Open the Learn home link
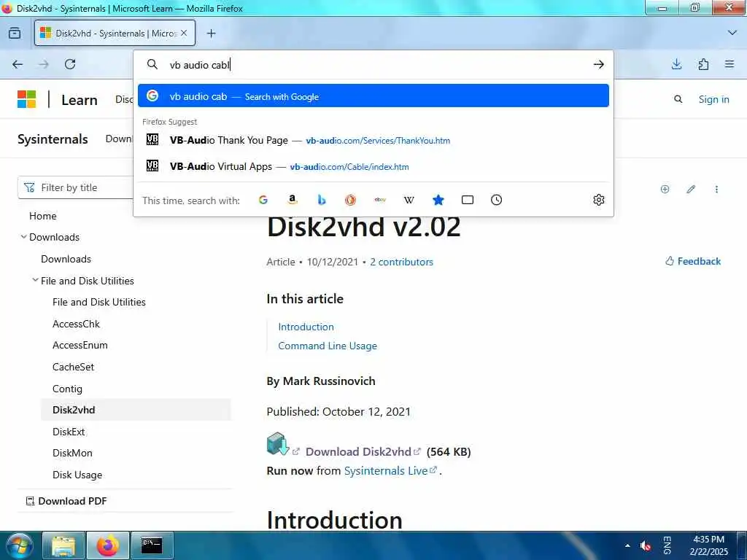 (79, 100)
